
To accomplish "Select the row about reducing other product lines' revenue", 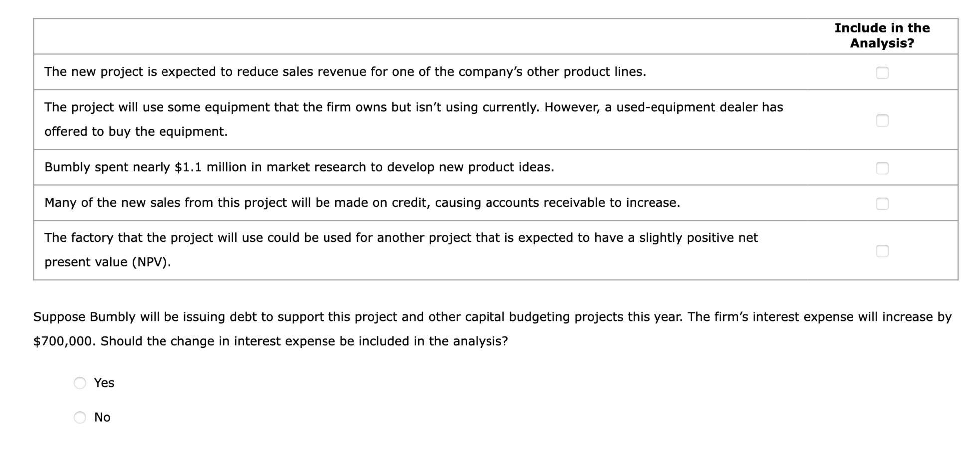I will pyautogui.click(x=345, y=72).
